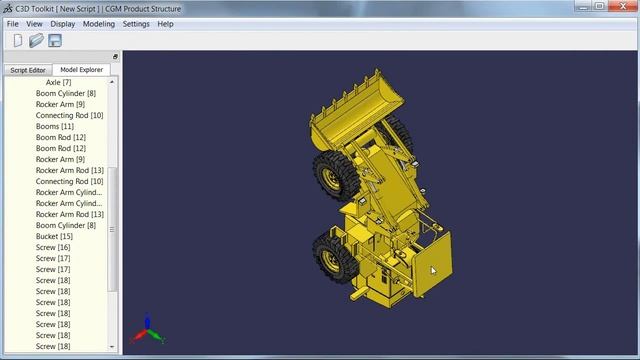
Task: Undock the side panel with float icon
Action: tap(115, 57)
